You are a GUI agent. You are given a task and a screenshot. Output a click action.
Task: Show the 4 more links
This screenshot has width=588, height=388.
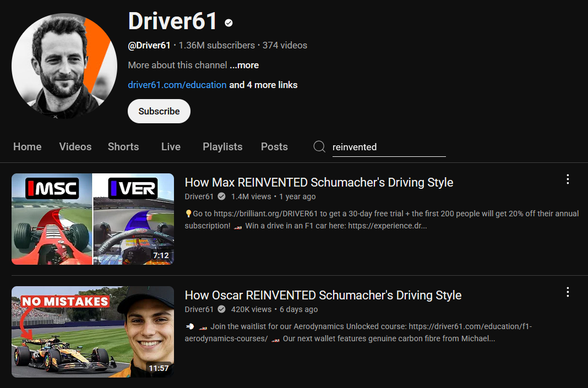pos(263,85)
